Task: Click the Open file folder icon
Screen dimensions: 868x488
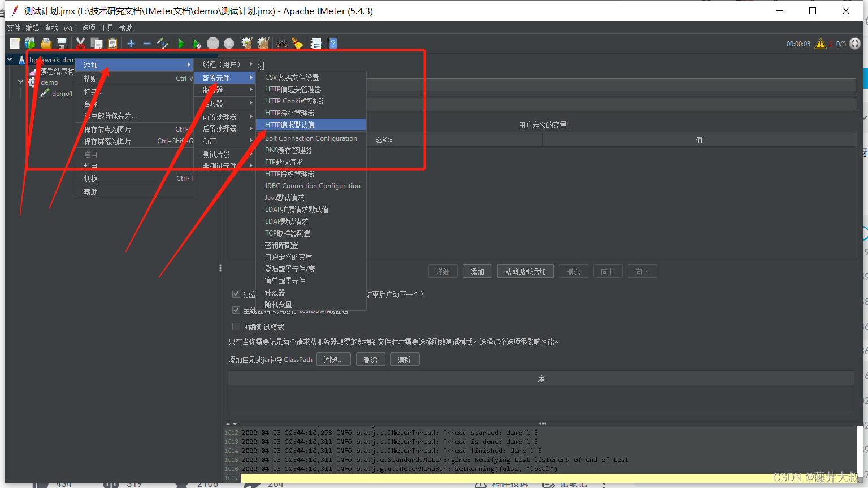Action: coord(46,43)
